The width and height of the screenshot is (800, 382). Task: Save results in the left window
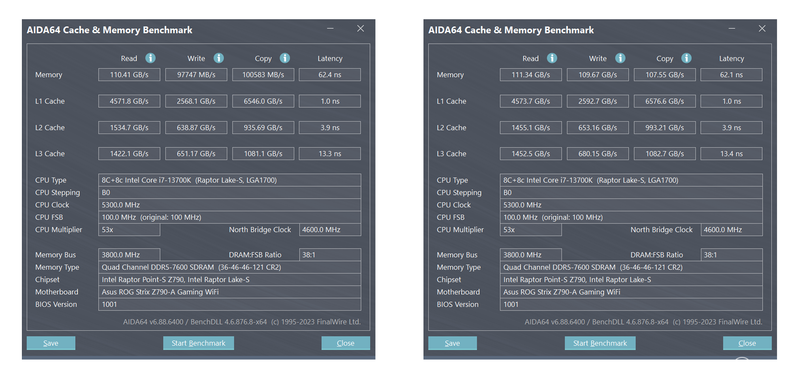click(x=51, y=343)
